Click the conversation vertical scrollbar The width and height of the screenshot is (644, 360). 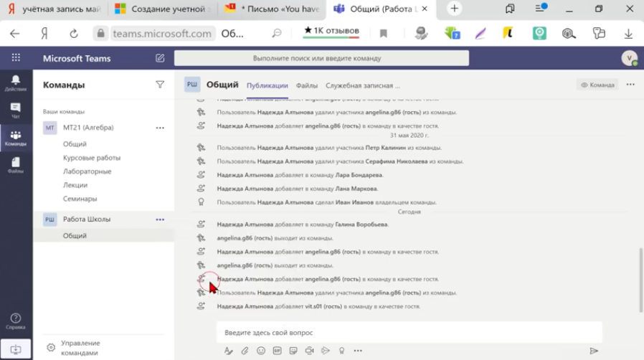[640, 280]
